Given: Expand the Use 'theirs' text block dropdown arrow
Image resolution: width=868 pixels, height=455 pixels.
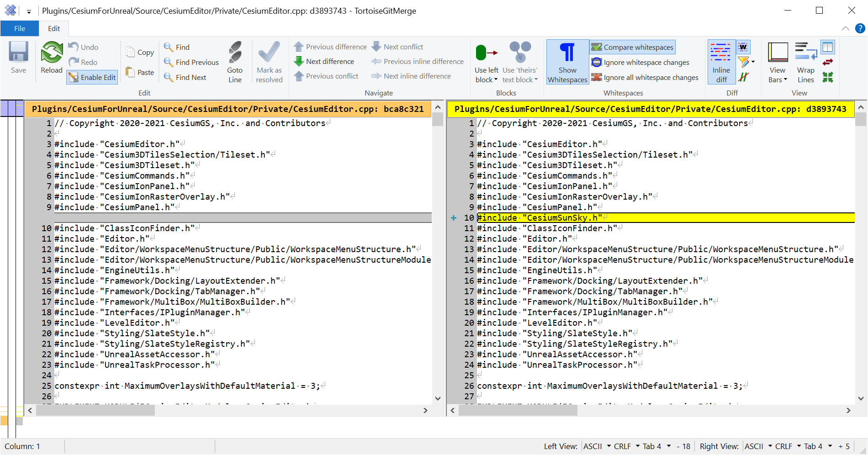Looking at the screenshot, I should pos(536,79).
